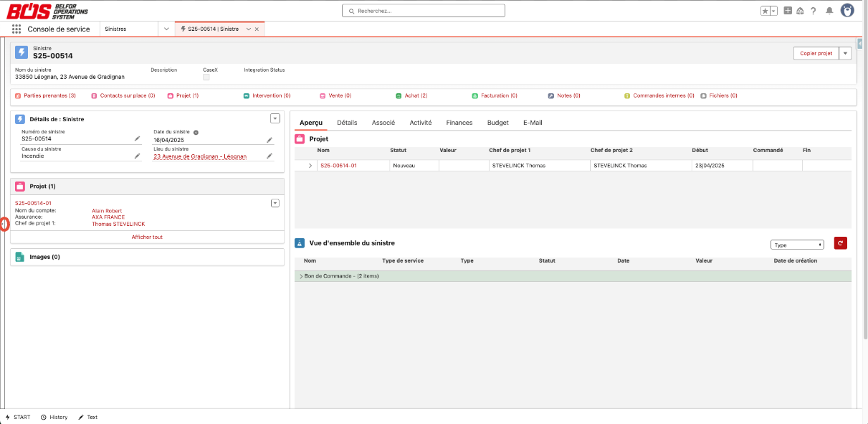The height and width of the screenshot is (424, 868).
Task: Switch to the Aperçu tab
Action: coord(311,123)
